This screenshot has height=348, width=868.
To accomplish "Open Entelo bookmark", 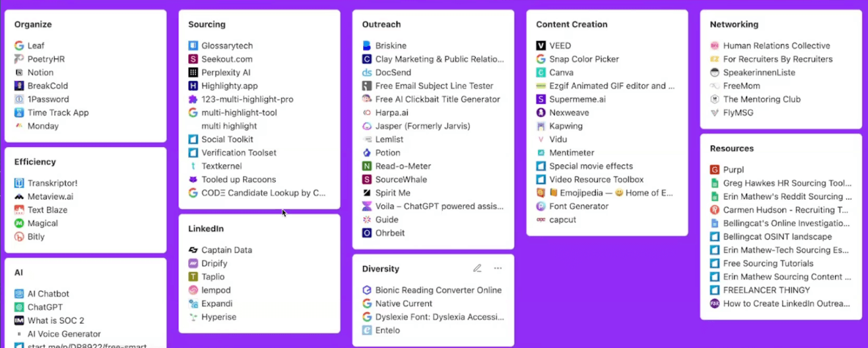I will pos(387,330).
